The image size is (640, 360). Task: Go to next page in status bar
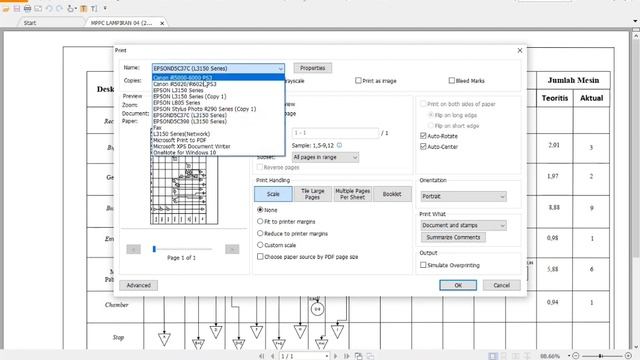(336, 356)
